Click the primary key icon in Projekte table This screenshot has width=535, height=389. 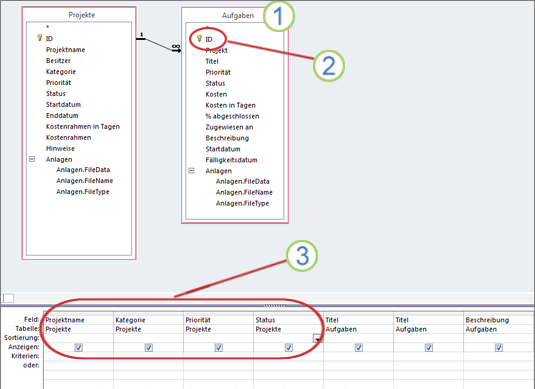pos(39,38)
